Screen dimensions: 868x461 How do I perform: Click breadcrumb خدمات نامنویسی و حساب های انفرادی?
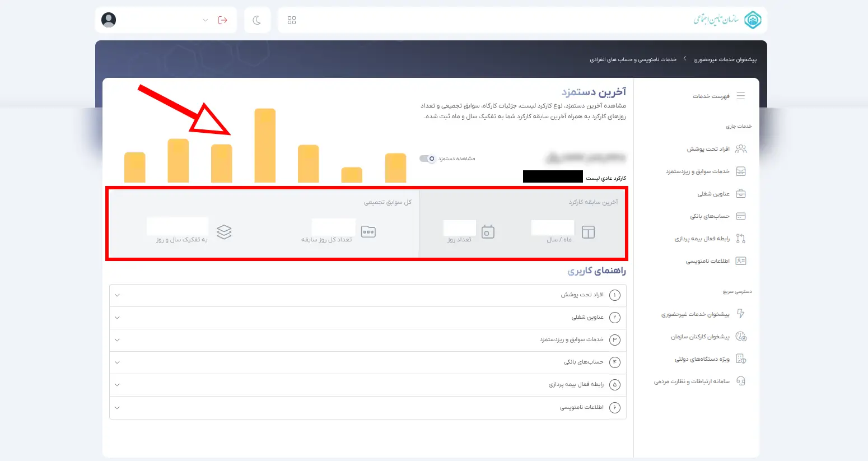click(x=633, y=59)
